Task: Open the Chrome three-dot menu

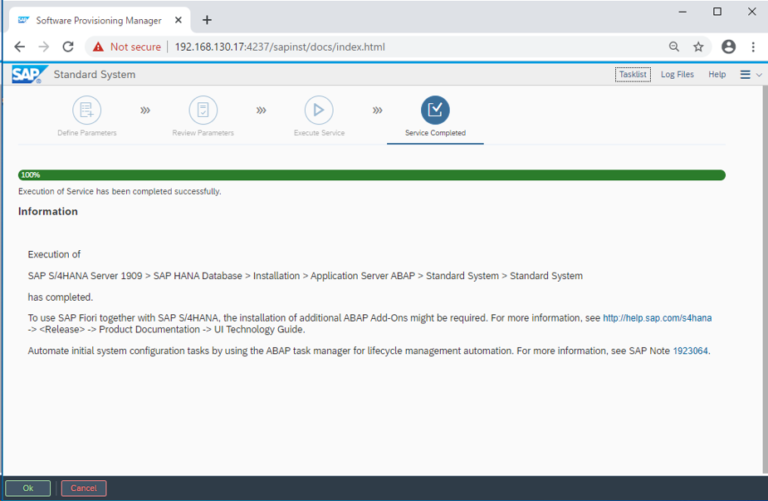Action: point(753,47)
